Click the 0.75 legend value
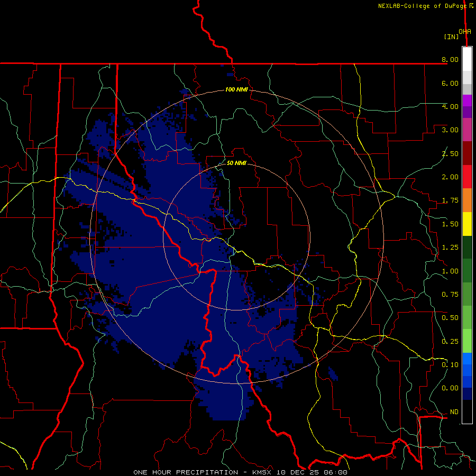The image size is (476, 476). point(450,295)
